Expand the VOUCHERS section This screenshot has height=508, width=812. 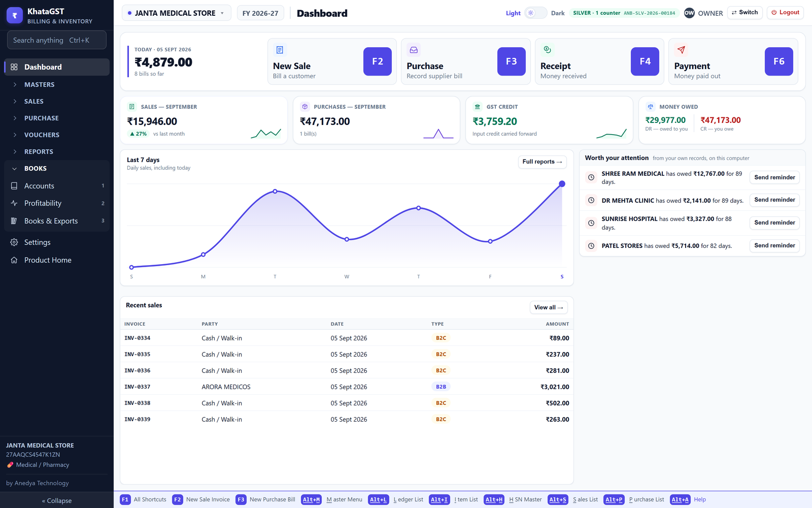pyautogui.click(x=57, y=135)
